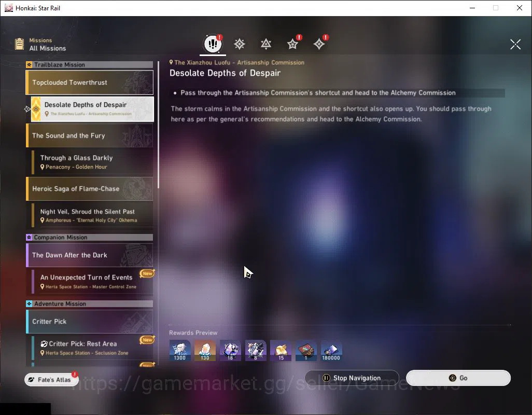Open Companion Mission filter star icon
This screenshot has width=532, height=415.
[x=292, y=44]
